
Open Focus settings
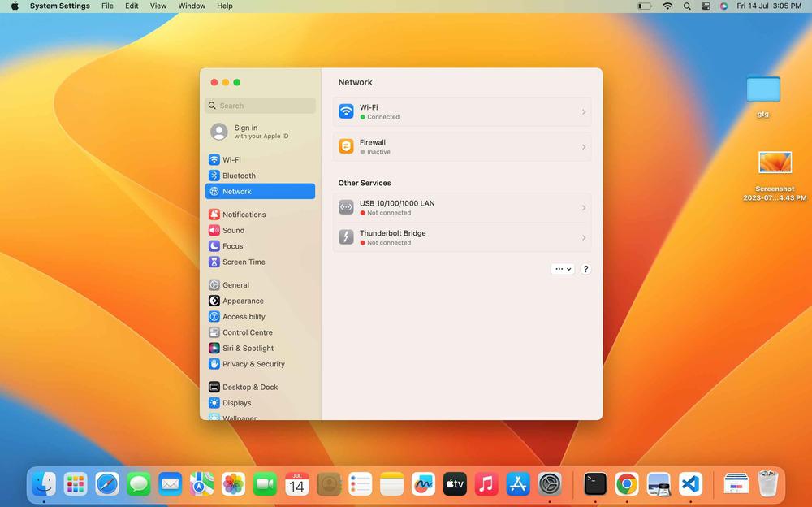pos(232,246)
